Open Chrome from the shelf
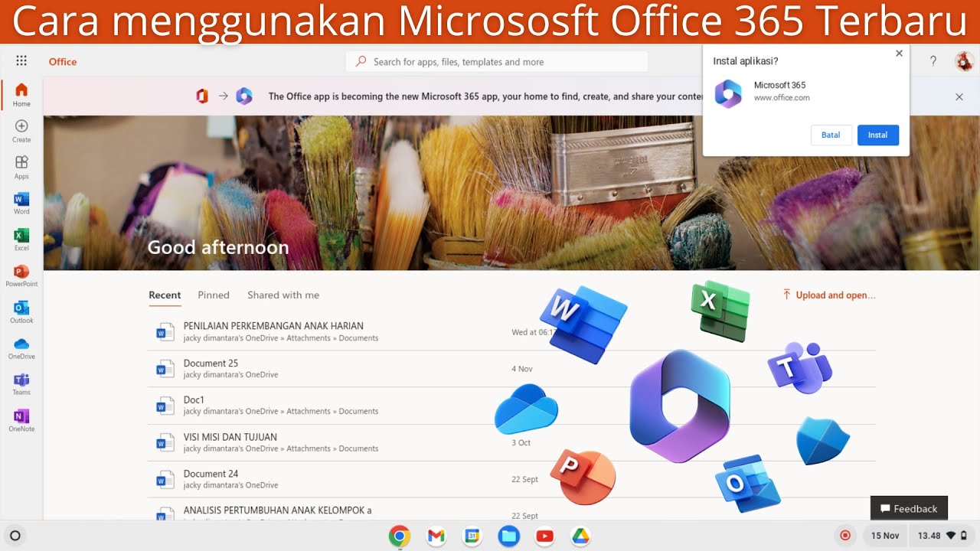Screen dimensions: 980x551 pos(399,536)
